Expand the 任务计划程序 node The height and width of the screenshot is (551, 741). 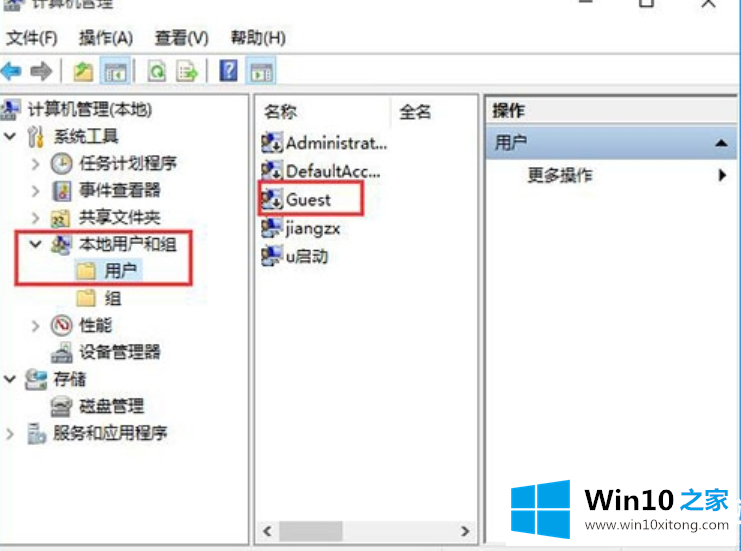click(35, 164)
